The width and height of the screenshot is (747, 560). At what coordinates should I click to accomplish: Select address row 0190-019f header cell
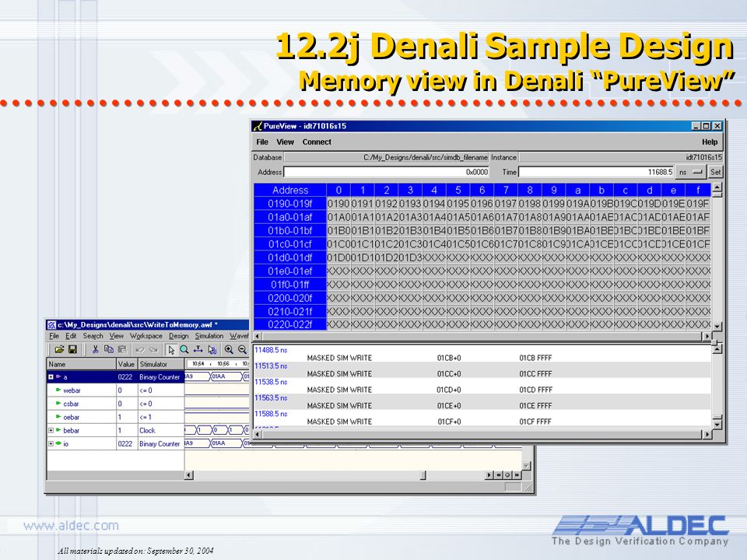click(x=289, y=204)
